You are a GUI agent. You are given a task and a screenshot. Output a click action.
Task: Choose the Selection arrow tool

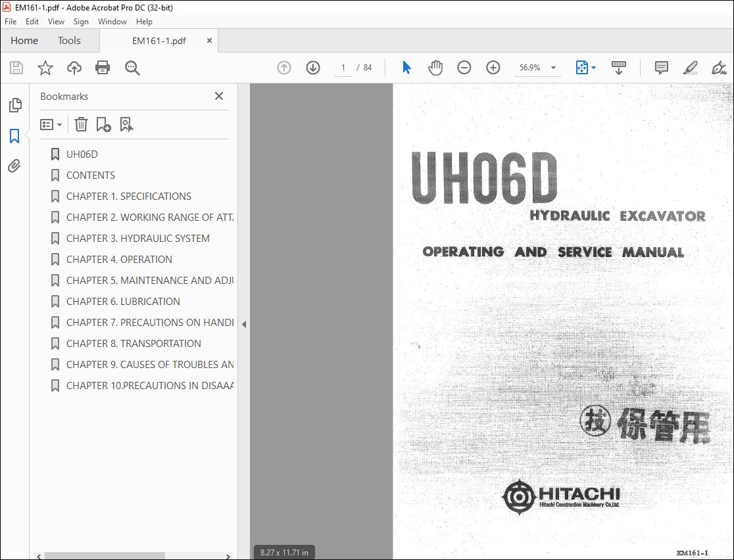coord(406,68)
